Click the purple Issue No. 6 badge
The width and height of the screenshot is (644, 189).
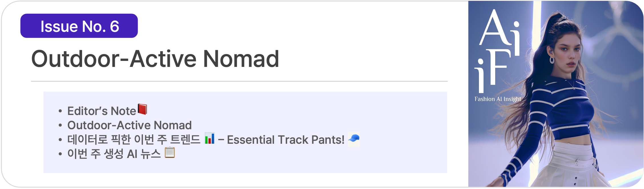click(79, 26)
